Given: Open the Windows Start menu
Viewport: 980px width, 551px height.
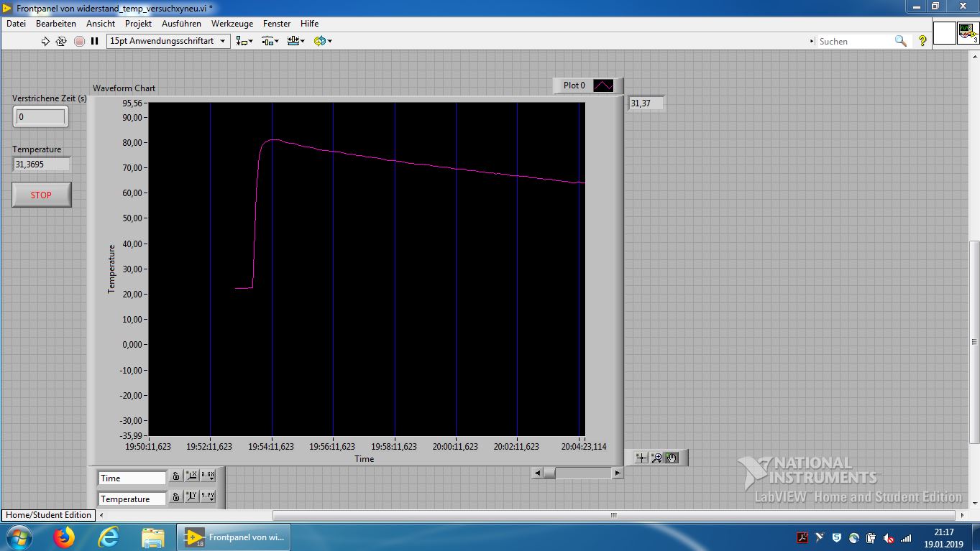Looking at the screenshot, I should [18, 537].
